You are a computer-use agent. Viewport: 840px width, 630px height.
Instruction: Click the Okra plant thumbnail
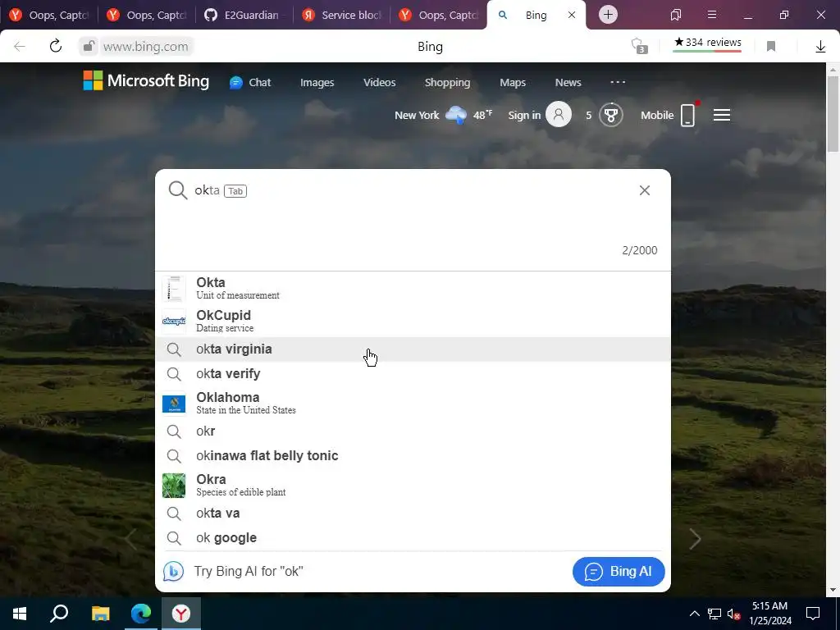(x=174, y=486)
